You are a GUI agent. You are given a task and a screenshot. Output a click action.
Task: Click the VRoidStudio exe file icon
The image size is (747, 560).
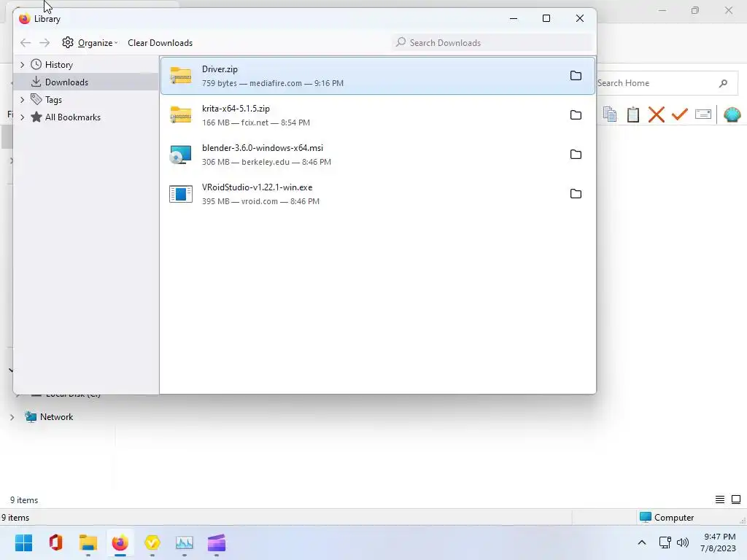[x=181, y=194]
